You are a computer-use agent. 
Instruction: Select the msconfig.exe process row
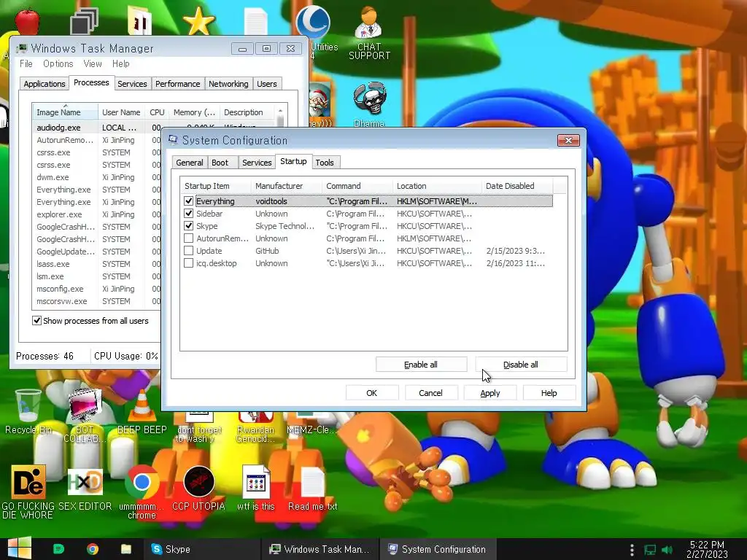click(x=97, y=289)
